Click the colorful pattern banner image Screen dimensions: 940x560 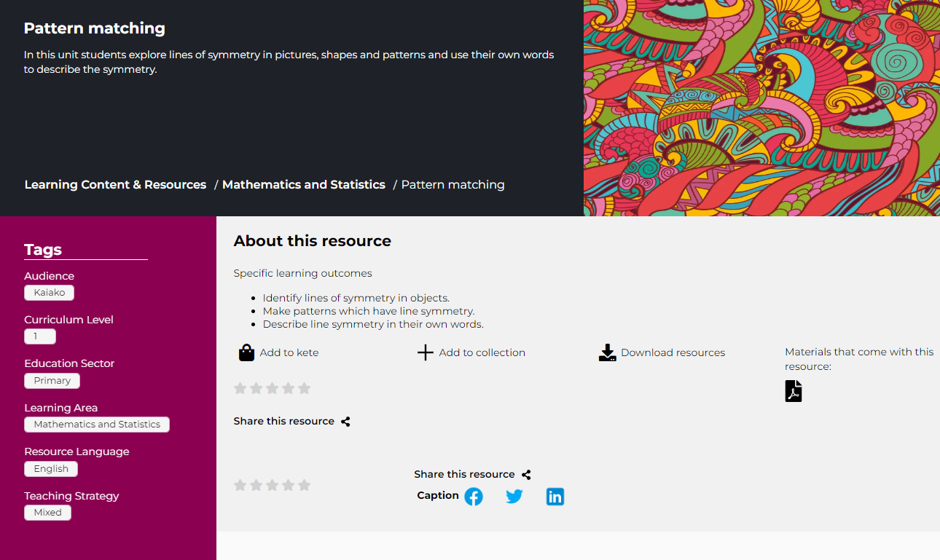[761, 108]
